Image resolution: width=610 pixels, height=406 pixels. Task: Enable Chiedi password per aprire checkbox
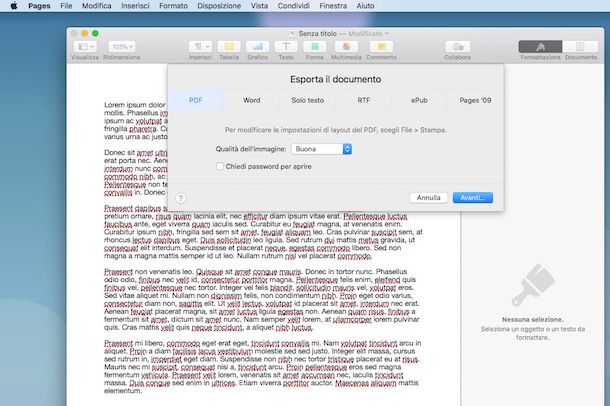click(220, 166)
